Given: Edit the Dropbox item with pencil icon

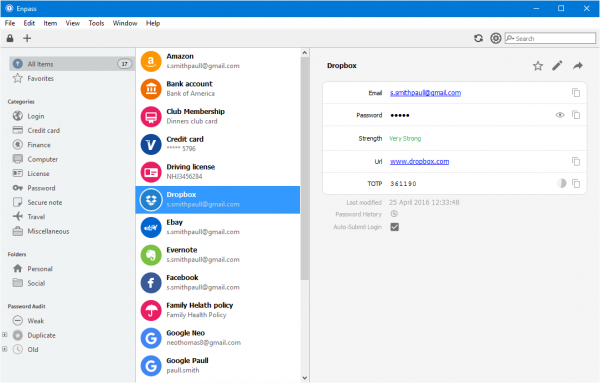Looking at the screenshot, I should coord(558,65).
